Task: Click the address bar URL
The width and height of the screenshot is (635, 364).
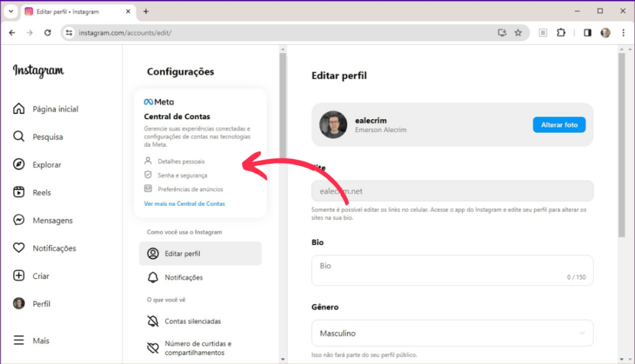Action: (125, 33)
